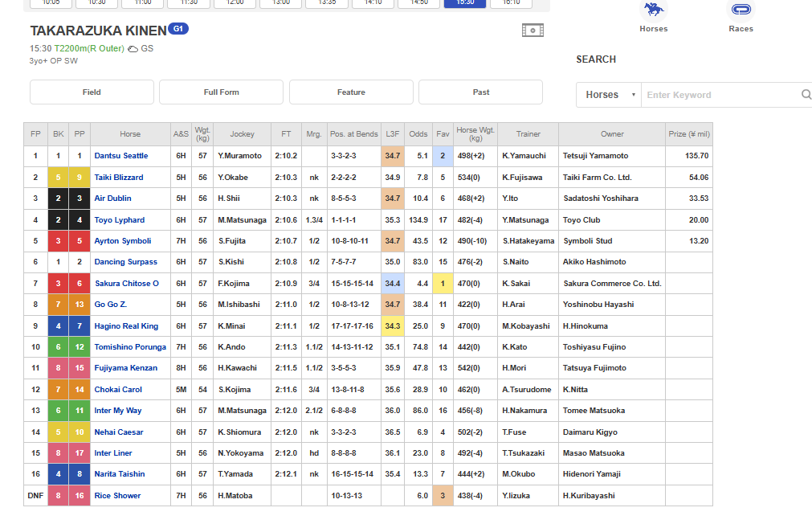The width and height of the screenshot is (812, 524).
Task: Open Inter My Way horse link
Action: [118, 411]
